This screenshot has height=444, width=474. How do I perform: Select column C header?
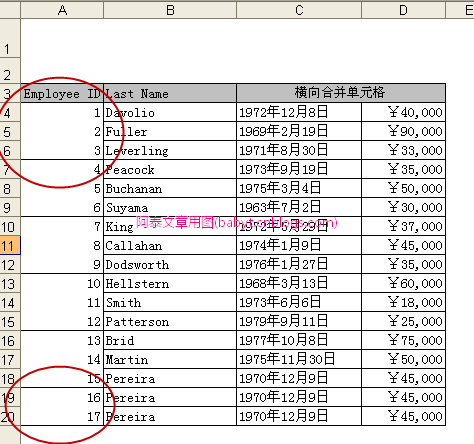click(299, 10)
